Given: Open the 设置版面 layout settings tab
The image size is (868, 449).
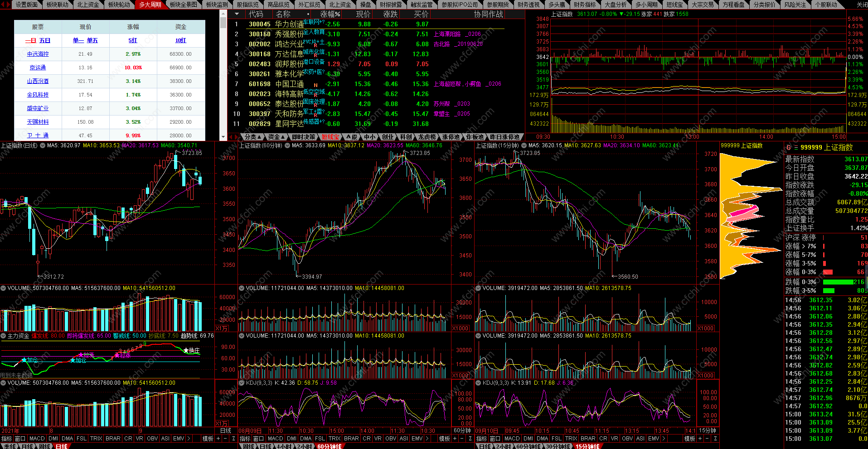Looking at the screenshot, I should pyautogui.click(x=26, y=5).
